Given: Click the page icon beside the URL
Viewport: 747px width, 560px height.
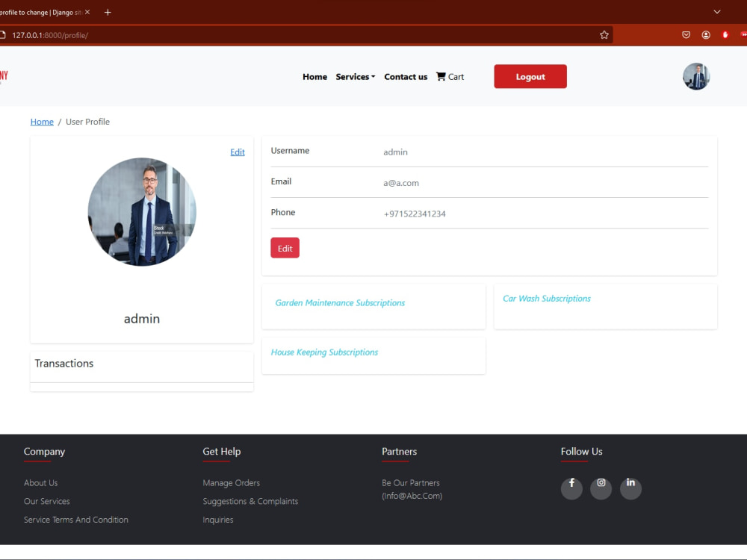Looking at the screenshot, I should point(2,35).
